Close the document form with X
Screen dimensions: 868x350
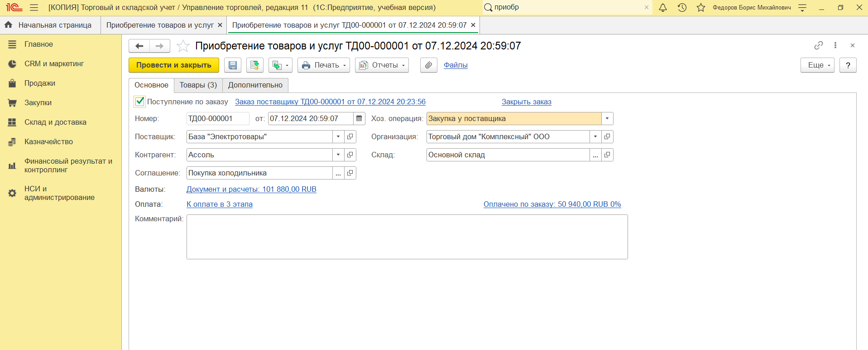853,45
